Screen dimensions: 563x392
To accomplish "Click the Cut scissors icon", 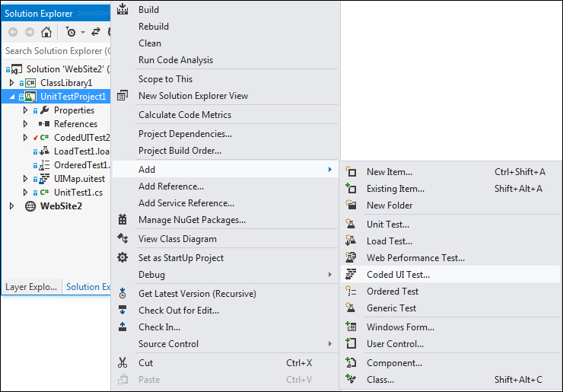I will pyautogui.click(x=122, y=363).
